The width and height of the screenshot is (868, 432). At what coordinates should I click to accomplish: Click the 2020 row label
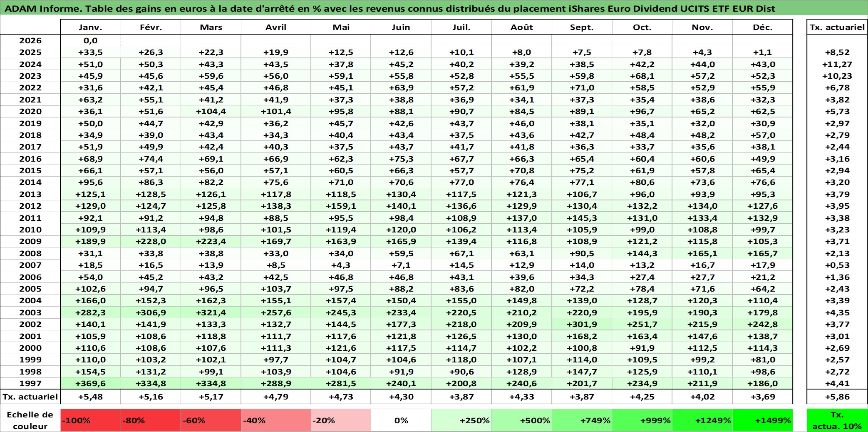click(x=30, y=111)
